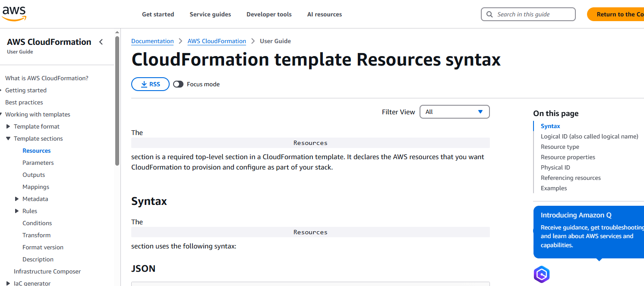Image resolution: width=644 pixels, height=286 pixels.
Task: Click the Amazon Q hexagon icon
Action: (542, 274)
